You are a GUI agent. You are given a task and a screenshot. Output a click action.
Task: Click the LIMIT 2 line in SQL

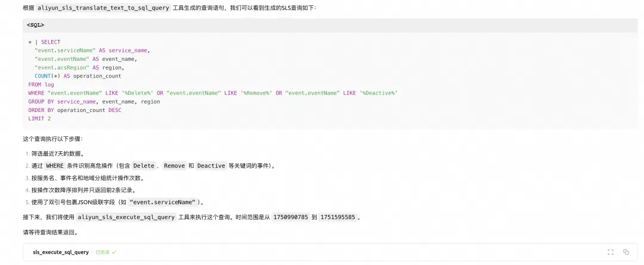(39, 119)
